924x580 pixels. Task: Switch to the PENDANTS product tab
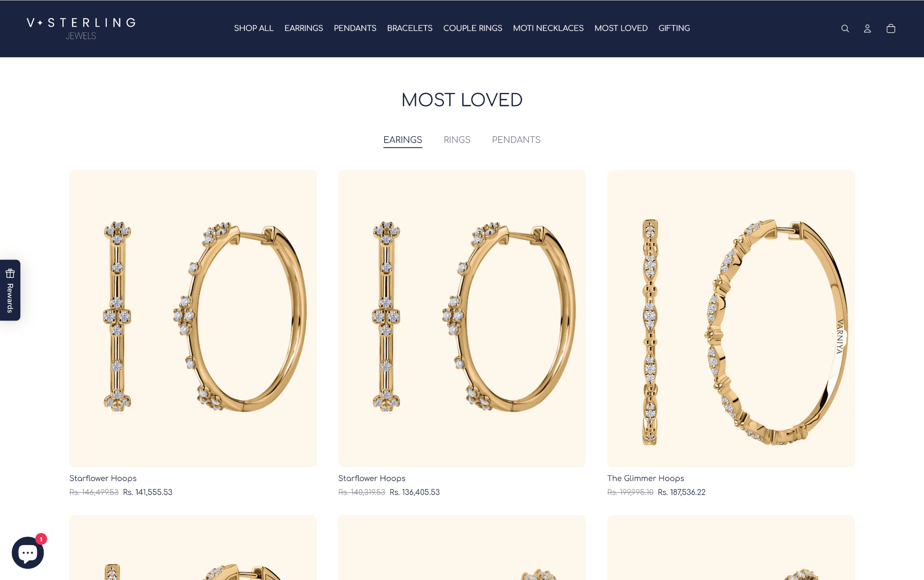tap(516, 140)
